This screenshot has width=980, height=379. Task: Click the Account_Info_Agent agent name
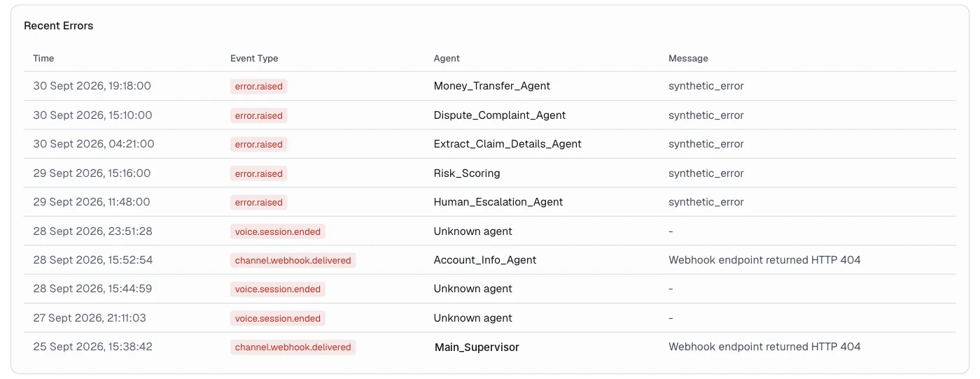485,260
